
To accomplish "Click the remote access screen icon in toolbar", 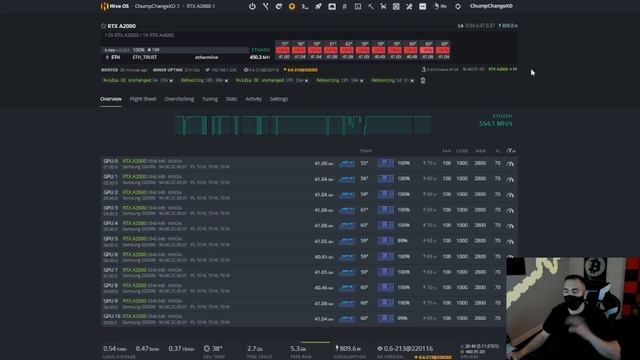I will tap(332, 6).
